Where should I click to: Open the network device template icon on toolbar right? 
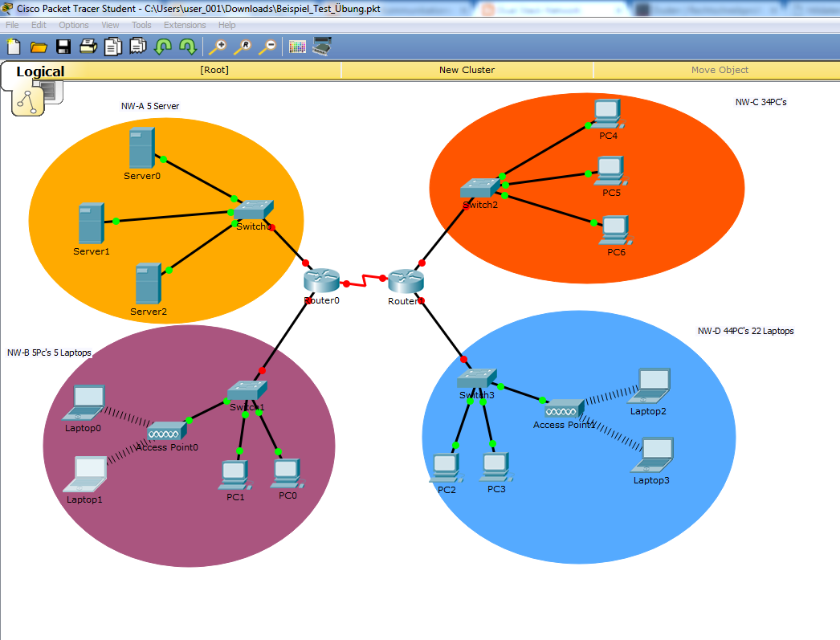[322, 46]
